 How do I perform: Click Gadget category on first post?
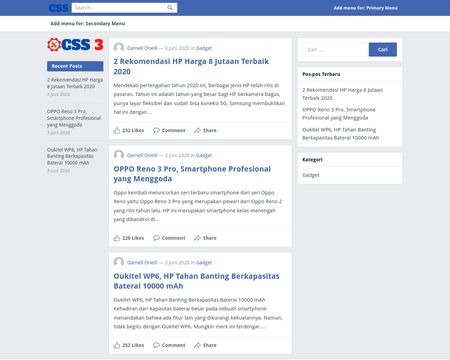(204, 48)
